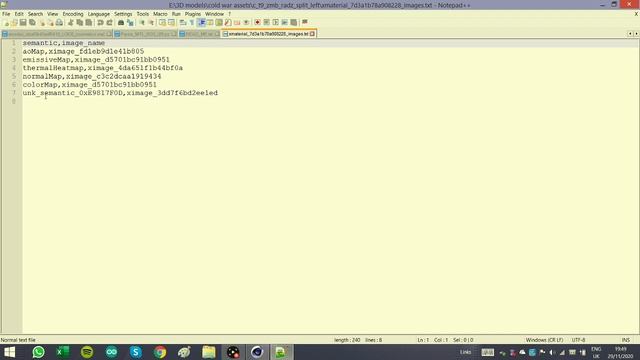
Task: Open the Tools menu
Action: coord(143,14)
